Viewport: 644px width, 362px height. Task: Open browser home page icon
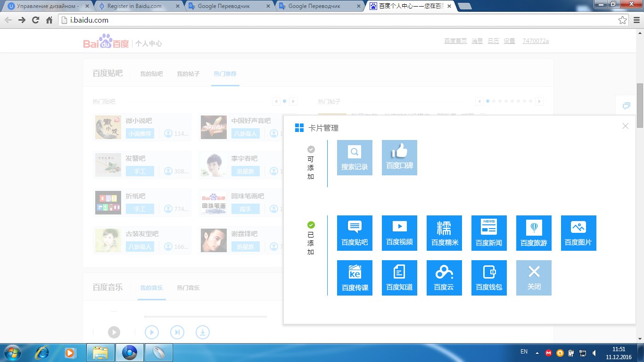point(49,20)
